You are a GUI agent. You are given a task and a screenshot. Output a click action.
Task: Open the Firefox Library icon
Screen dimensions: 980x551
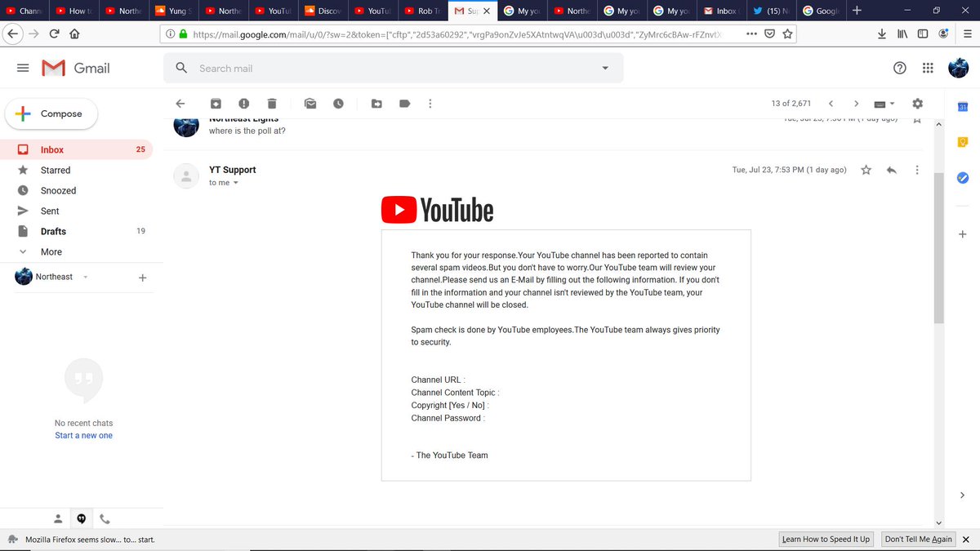(902, 34)
